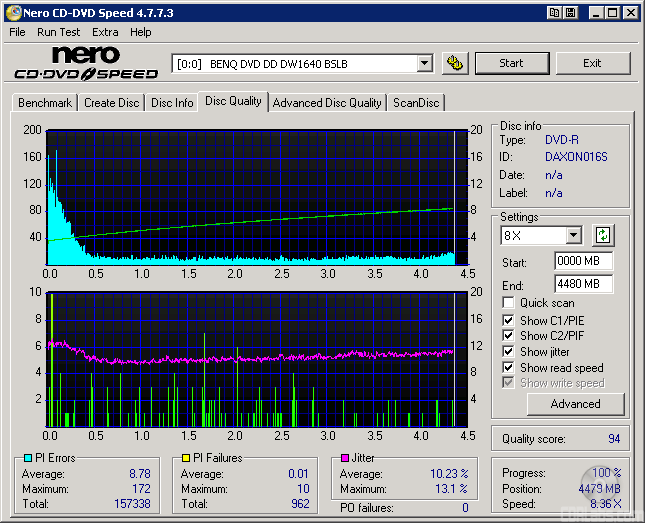Image resolution: width=645 pixels, height=523 pixels.
Task: Select the Advanced Disc Quality tab
Action: tap(327, 103)
